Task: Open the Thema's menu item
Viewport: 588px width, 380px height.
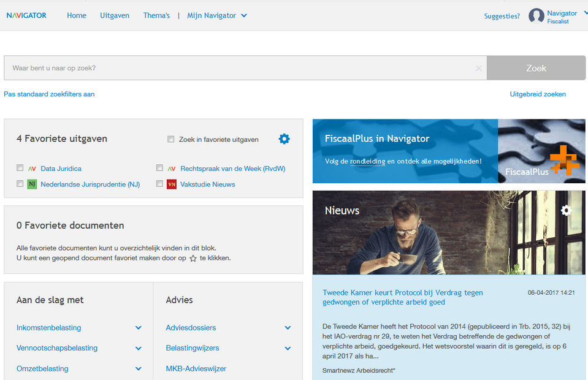Action: coord(156,15)
